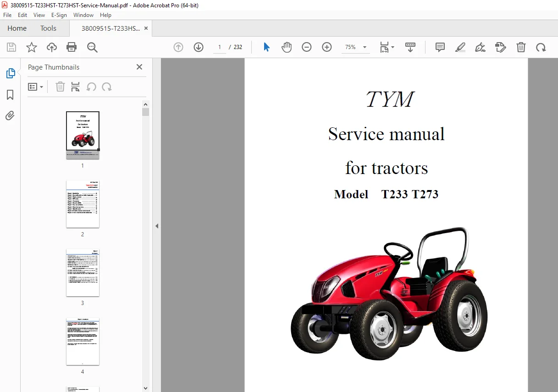Select page 2 thumbnail

click(x=83, y=204)
